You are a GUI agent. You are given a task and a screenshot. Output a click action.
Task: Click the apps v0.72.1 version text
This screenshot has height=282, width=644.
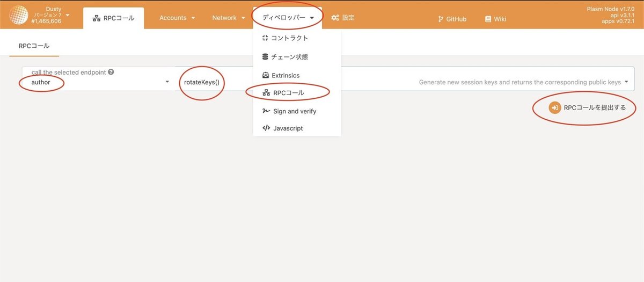tap(619, 23)
